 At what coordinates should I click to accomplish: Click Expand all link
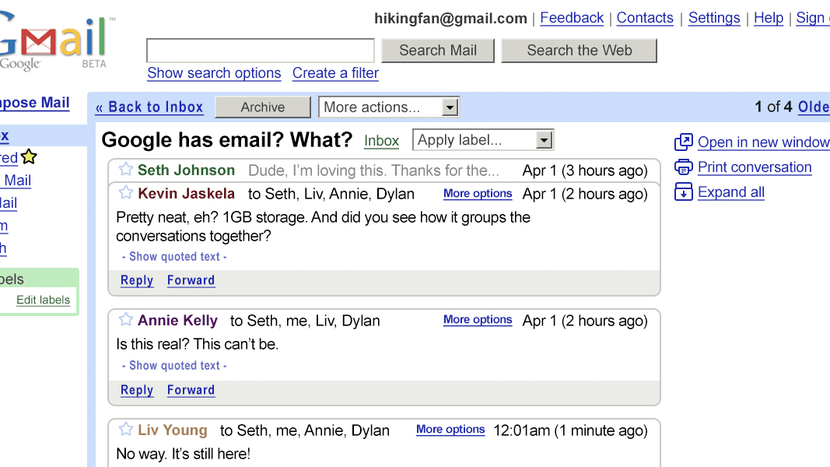731,192
